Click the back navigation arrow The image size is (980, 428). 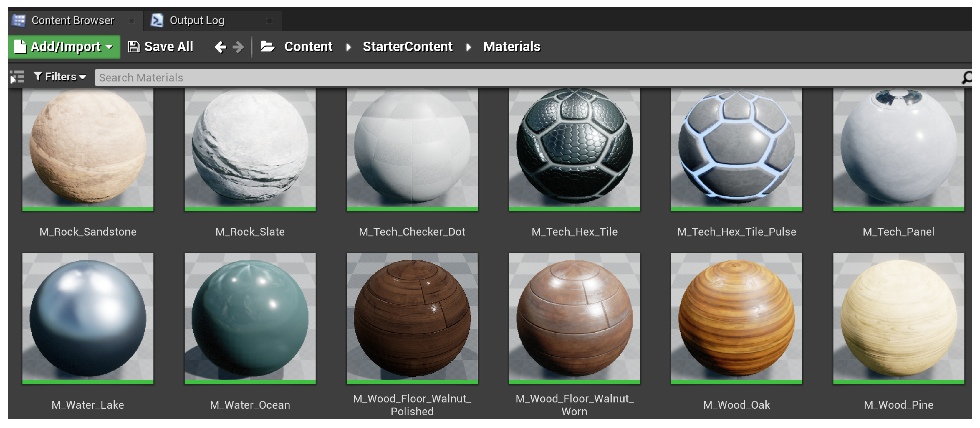click(x=220, y=47)
